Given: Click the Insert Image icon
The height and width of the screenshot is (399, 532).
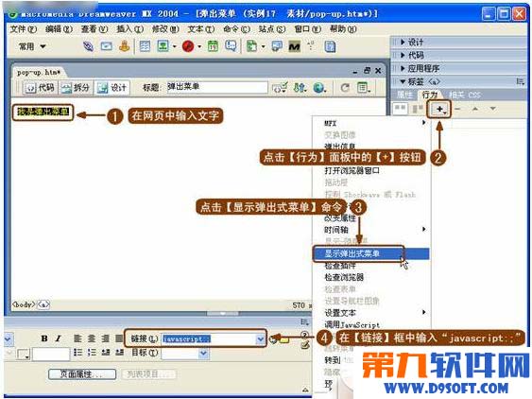Looking at the screenshot, I should pos(163,46).
